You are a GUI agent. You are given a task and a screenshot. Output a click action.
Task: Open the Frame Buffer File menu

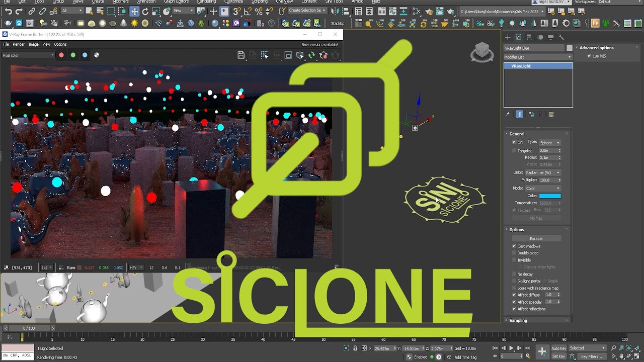[6, 44]
